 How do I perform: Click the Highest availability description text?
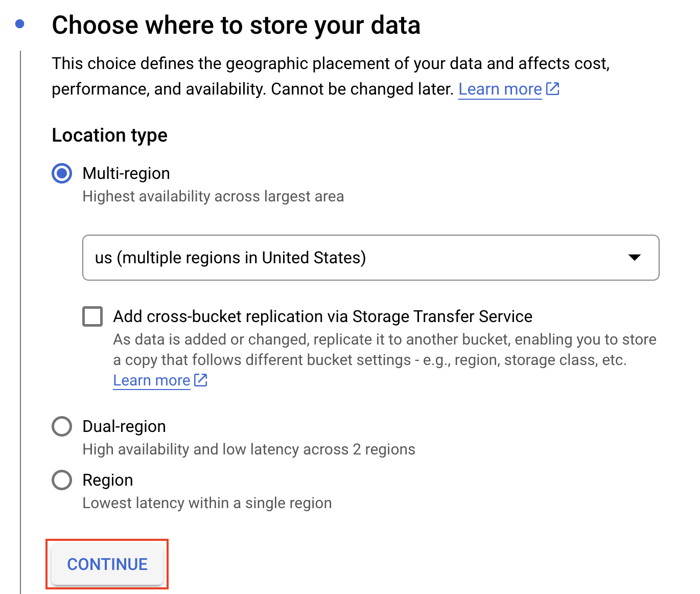coord(213,196)
